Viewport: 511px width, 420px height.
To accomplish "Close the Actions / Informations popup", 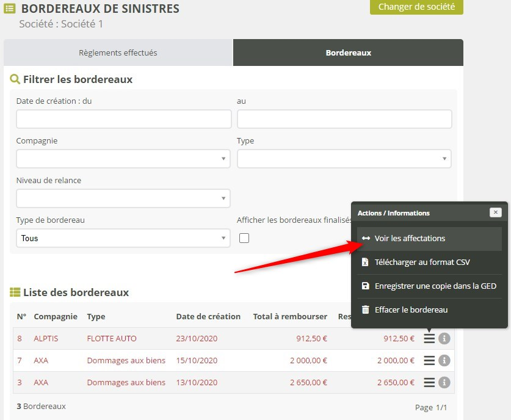I will coord(495,212).
